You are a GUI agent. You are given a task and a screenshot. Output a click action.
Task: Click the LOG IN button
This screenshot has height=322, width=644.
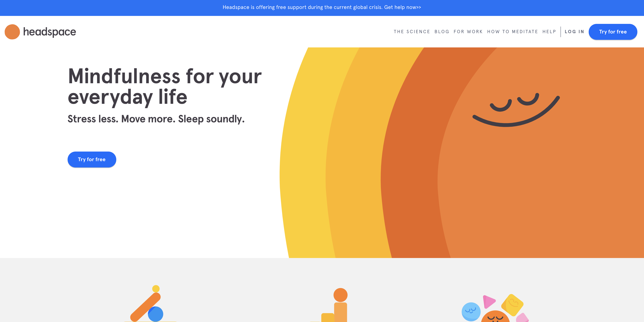click(x=574, y=32)
